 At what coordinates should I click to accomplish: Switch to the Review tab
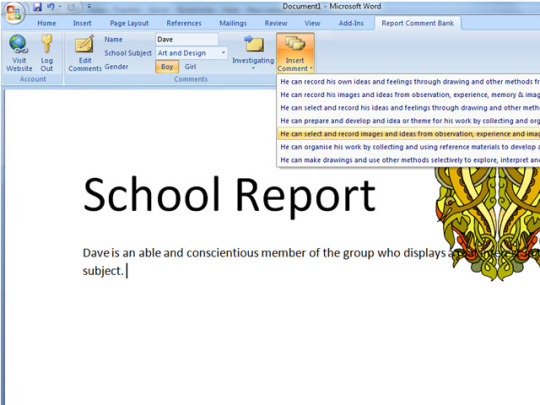click(276, 23)
